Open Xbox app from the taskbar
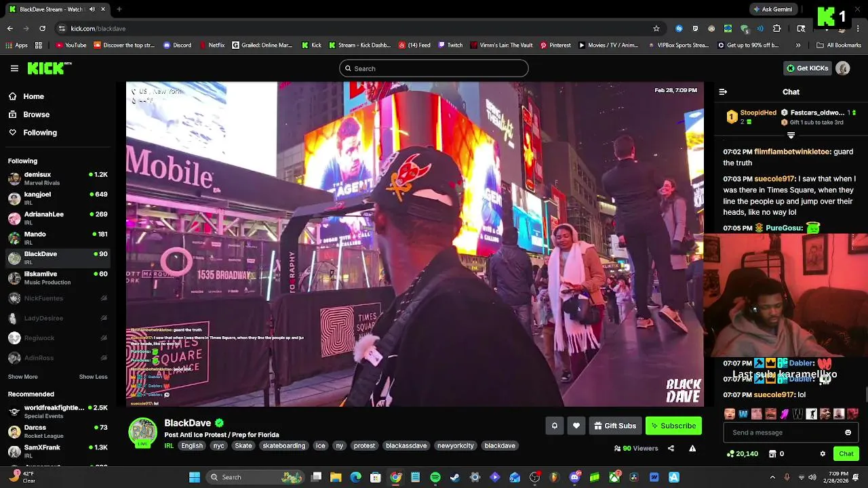 point(614,477)
